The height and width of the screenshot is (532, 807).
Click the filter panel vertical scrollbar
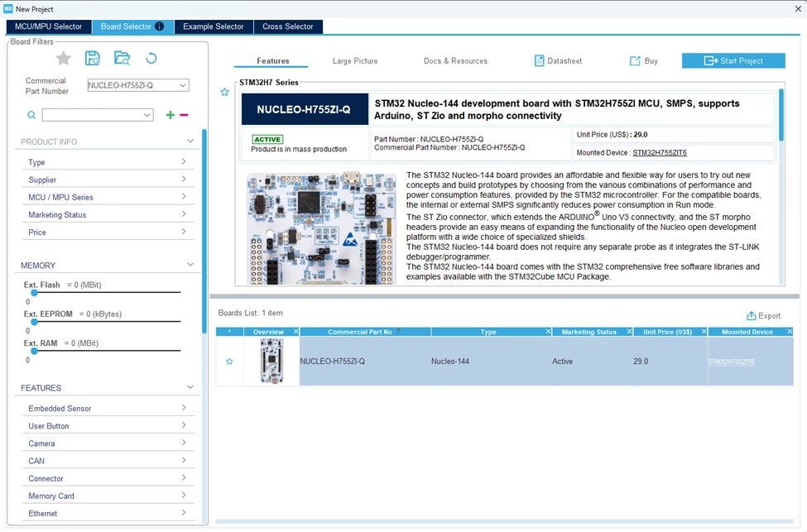coord(204,232)
